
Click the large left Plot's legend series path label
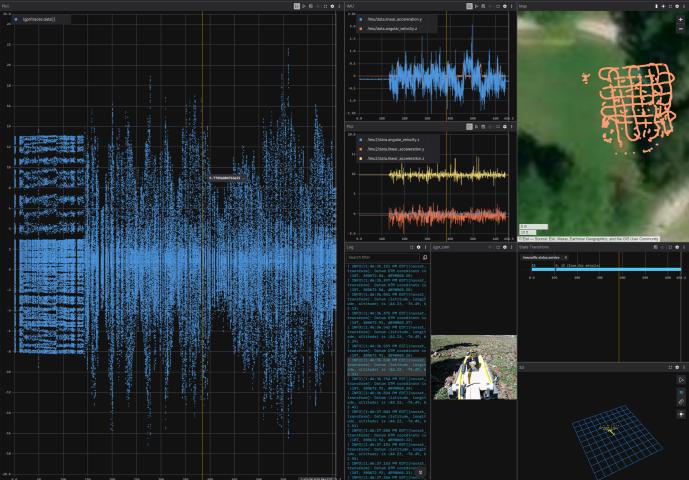coord(40,19)
